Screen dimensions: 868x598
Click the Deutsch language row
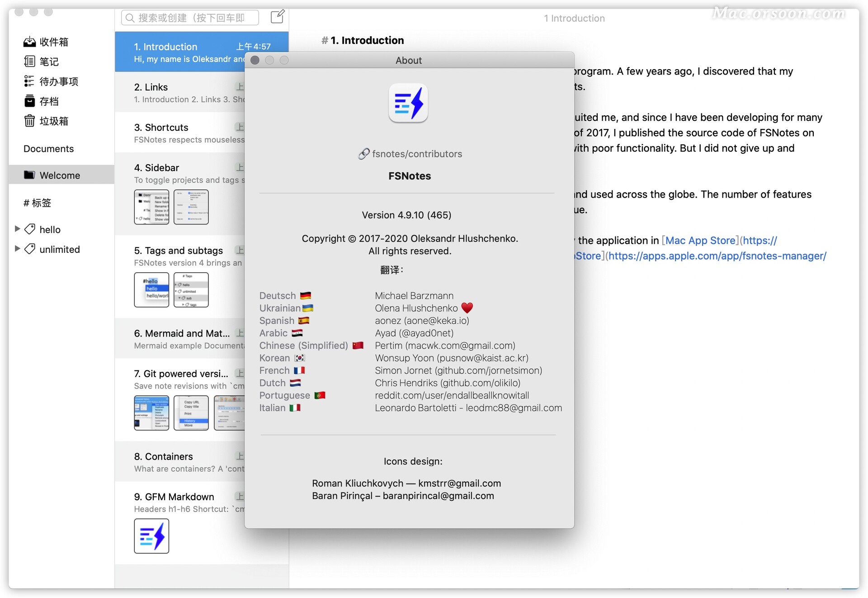point(285,296)
